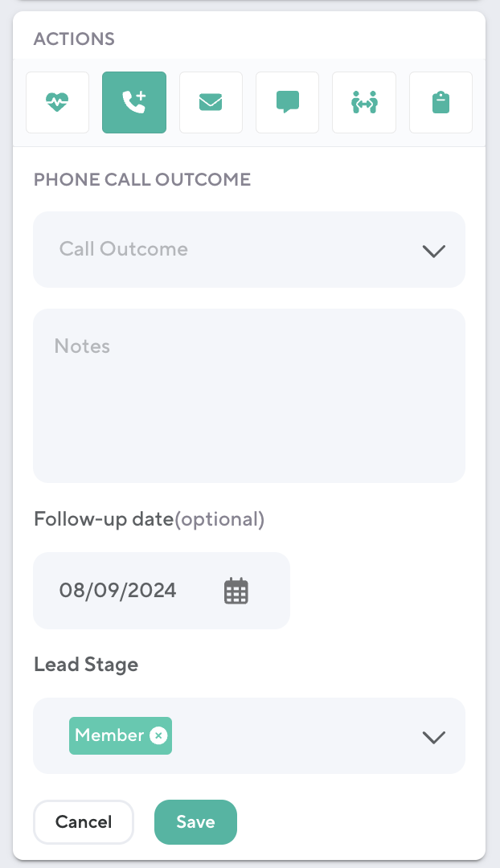500x868 pixels.
Task: Select the two-person meeting action icon
Action: [x=364, y=102]
